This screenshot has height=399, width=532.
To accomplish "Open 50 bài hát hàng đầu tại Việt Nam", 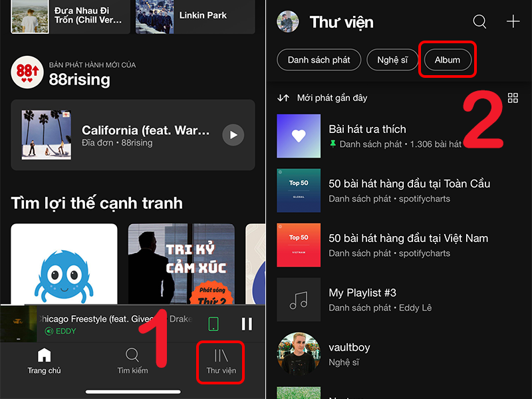I will pos(398,245).
